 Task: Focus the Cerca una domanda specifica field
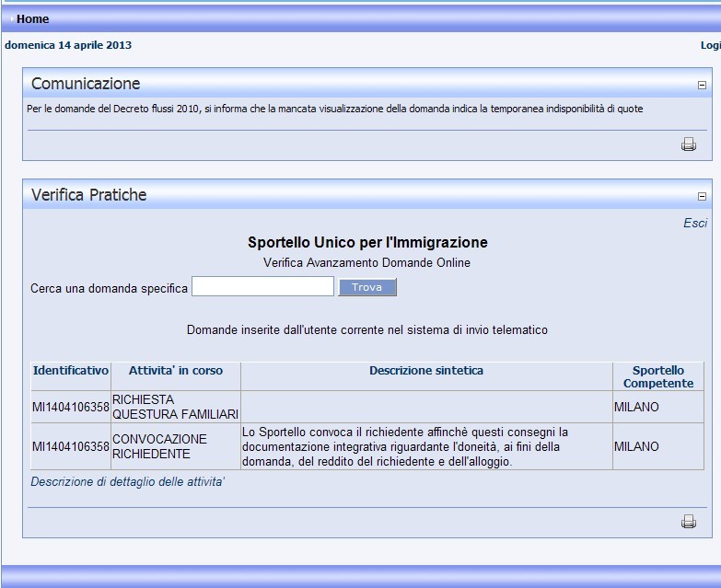[x=262, y=287]
